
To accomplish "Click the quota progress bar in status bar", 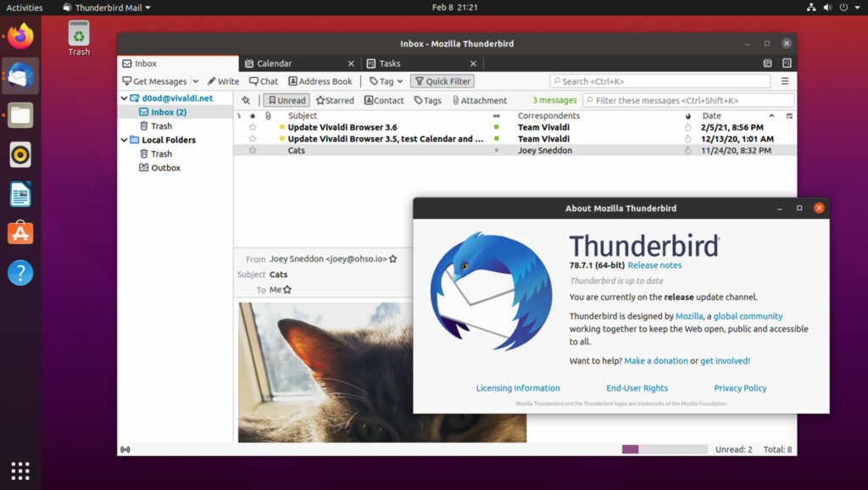I will (x=665, y=449).
